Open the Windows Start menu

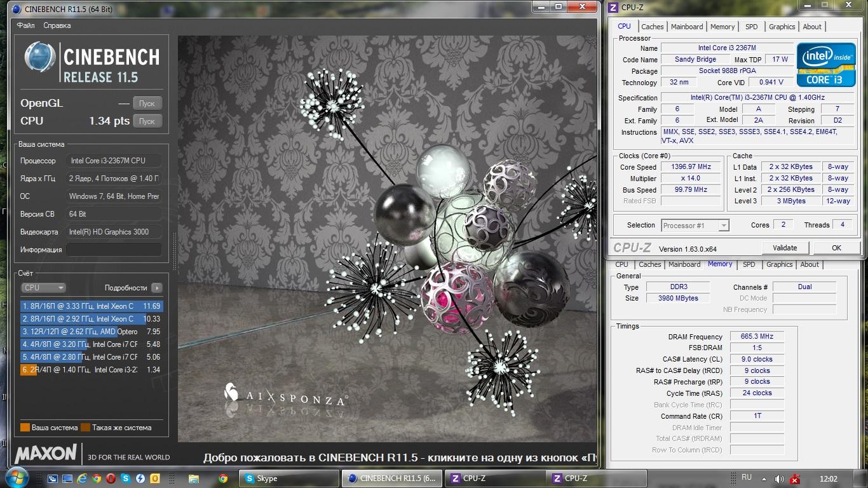[17, 478]
